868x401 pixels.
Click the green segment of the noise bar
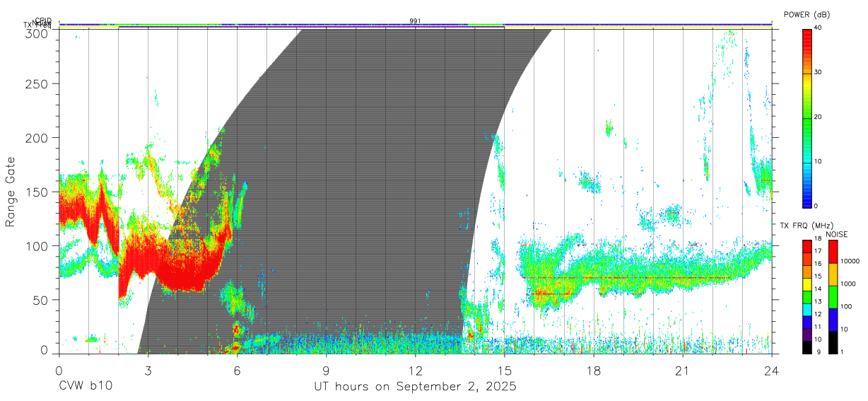tap(833, 297)
